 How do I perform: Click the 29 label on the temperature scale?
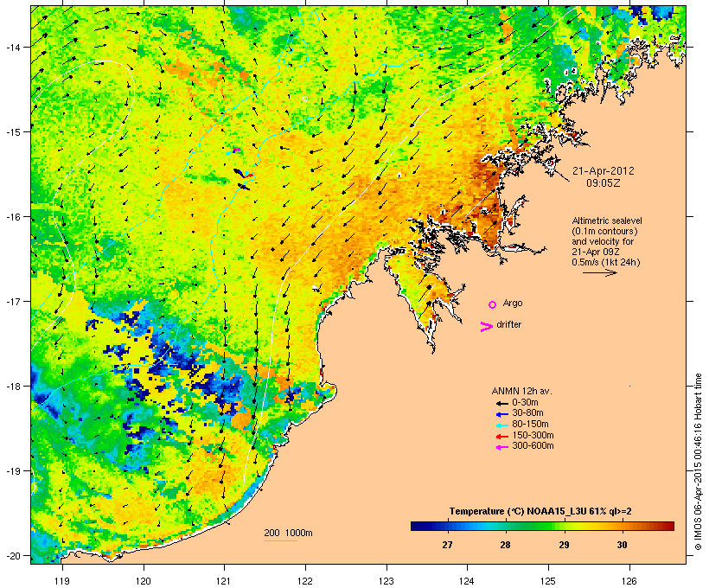click(564, 545)
